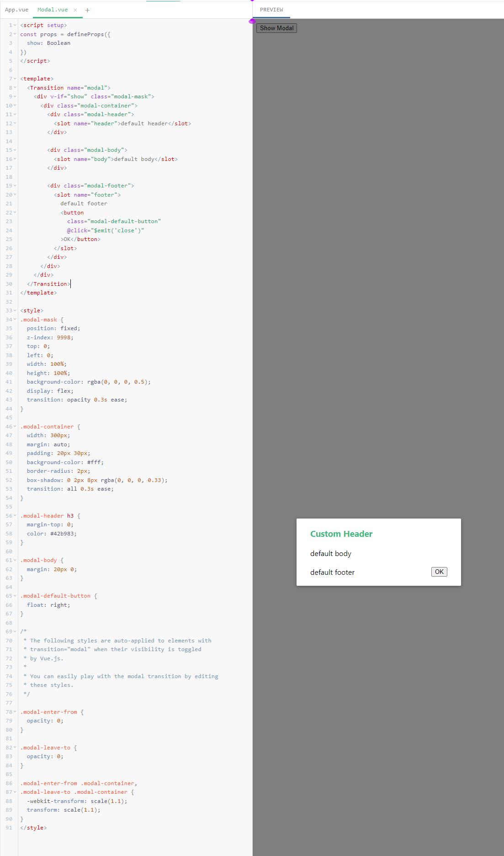Click the 'position: fixed;' declaration
The image size is (504, 856).
[53, 328]
